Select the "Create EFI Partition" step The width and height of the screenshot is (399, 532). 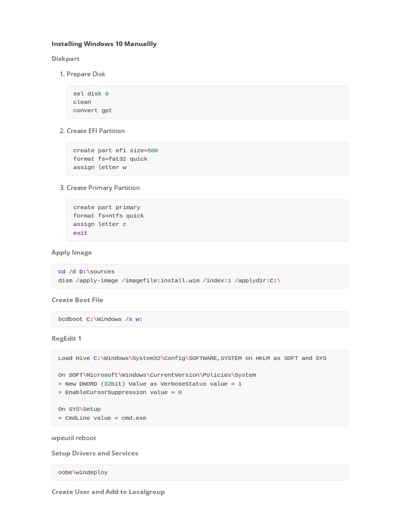(x=96, y=130)
